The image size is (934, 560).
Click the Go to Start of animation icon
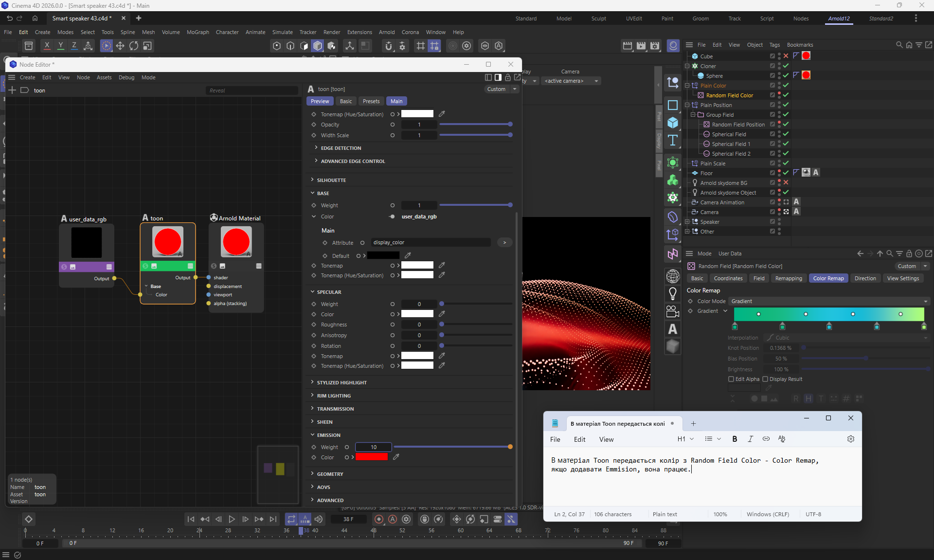click(191, 520)
